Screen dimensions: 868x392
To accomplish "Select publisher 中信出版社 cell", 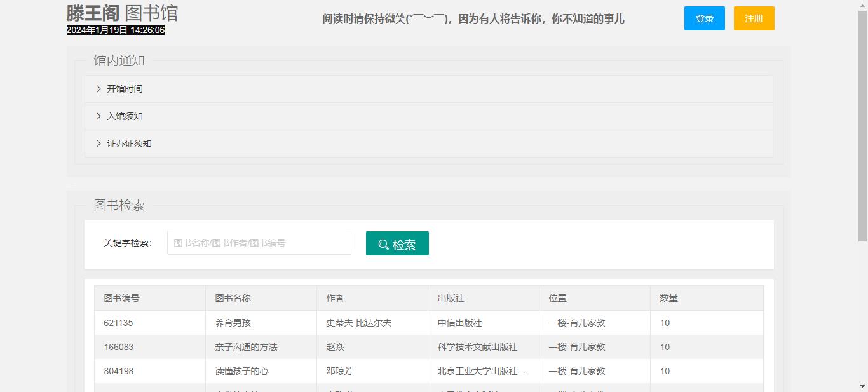I will click(x=484, y=323).
